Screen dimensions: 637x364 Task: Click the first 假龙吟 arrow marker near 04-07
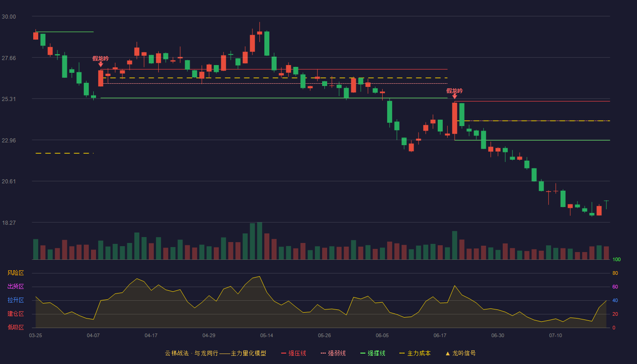click(101, 65)
